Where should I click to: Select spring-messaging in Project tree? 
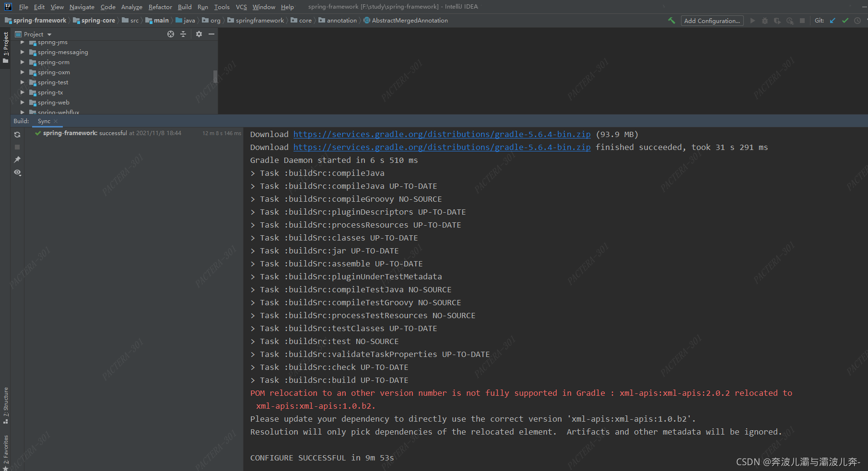coord(63,52)
